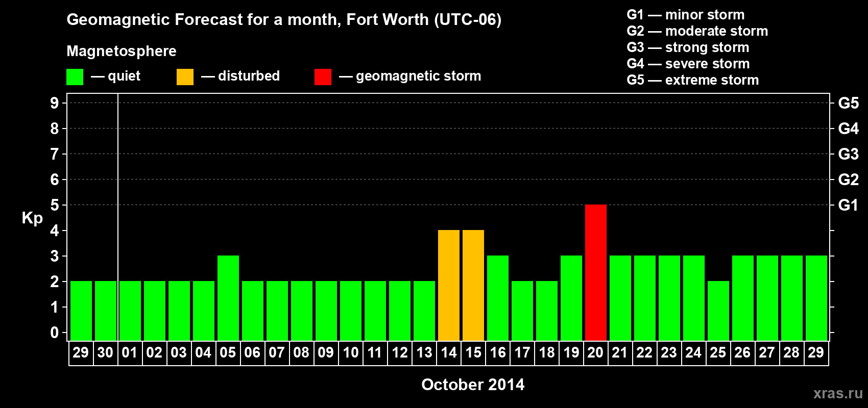Click the G5 label on right axis
The height and width of the screenshot is (408, 868).
coord(849,103)
